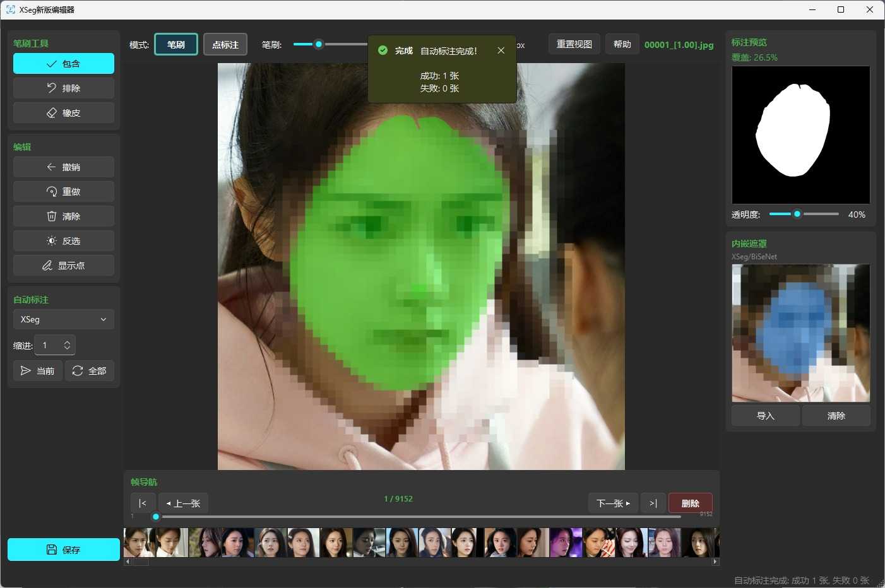
Task: Switch to 点标注 point annotation mode
Action: point(225,45)
